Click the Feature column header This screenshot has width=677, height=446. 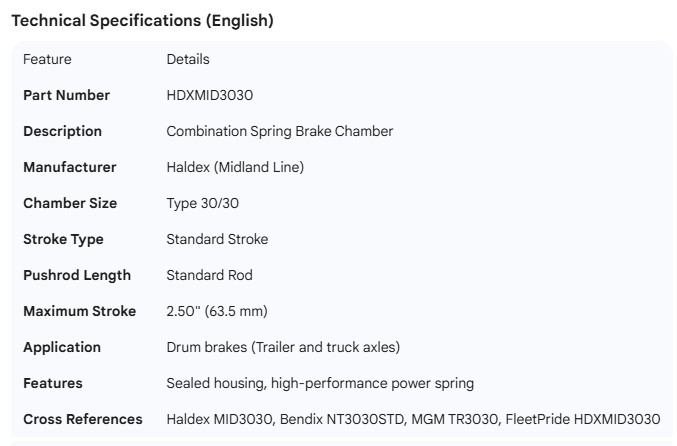pyautogui.click(x=47, y=59)
